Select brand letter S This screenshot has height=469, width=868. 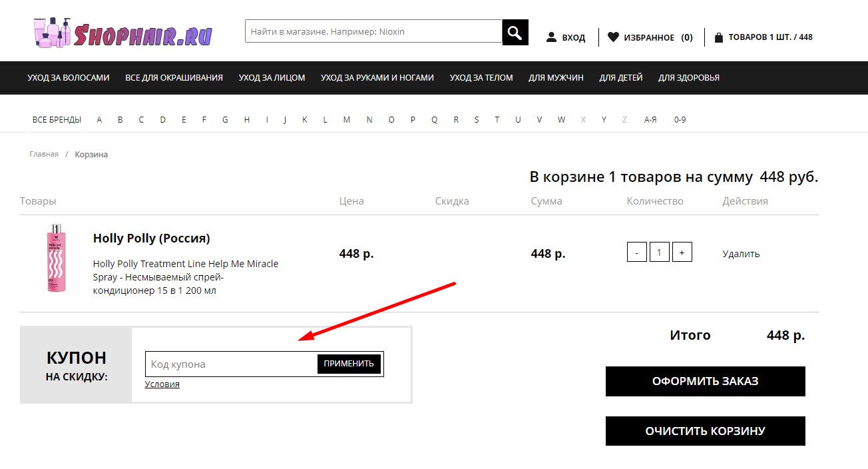(477, 120)
